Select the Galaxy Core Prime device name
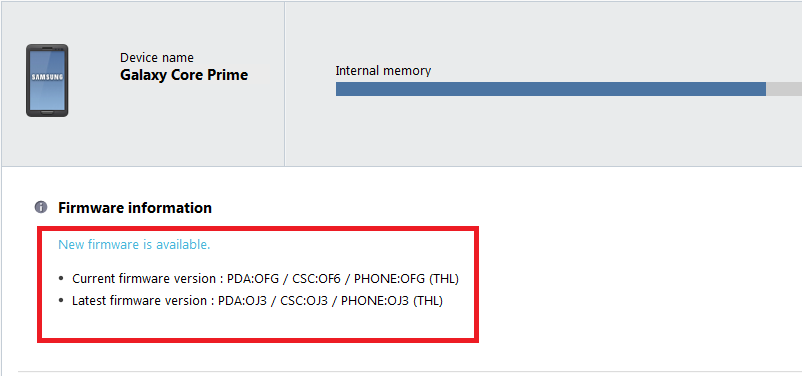This screenshot has width=802, height=376. pyautogui.click(x=184, y=75)
